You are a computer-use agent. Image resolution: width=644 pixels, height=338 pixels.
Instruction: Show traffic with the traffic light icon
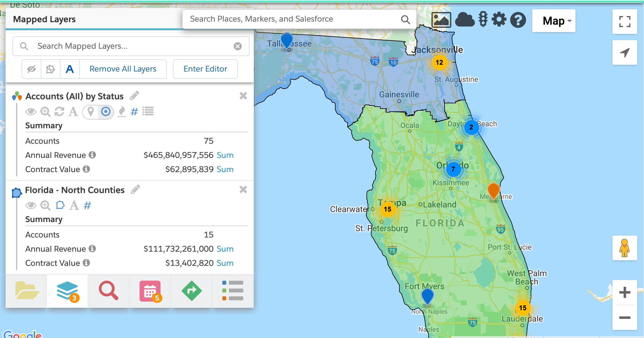click(483, 20)
